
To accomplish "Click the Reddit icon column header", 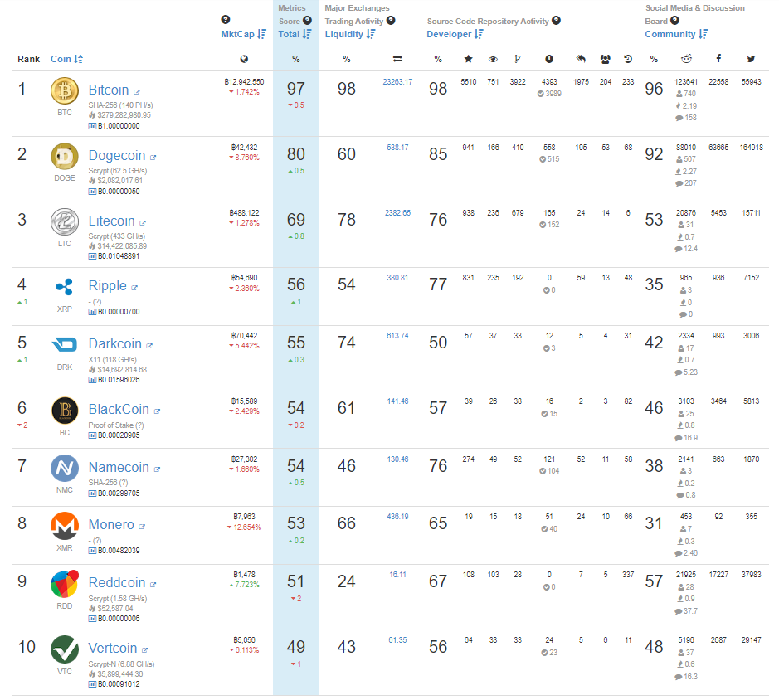I will [x=686, y=59].
